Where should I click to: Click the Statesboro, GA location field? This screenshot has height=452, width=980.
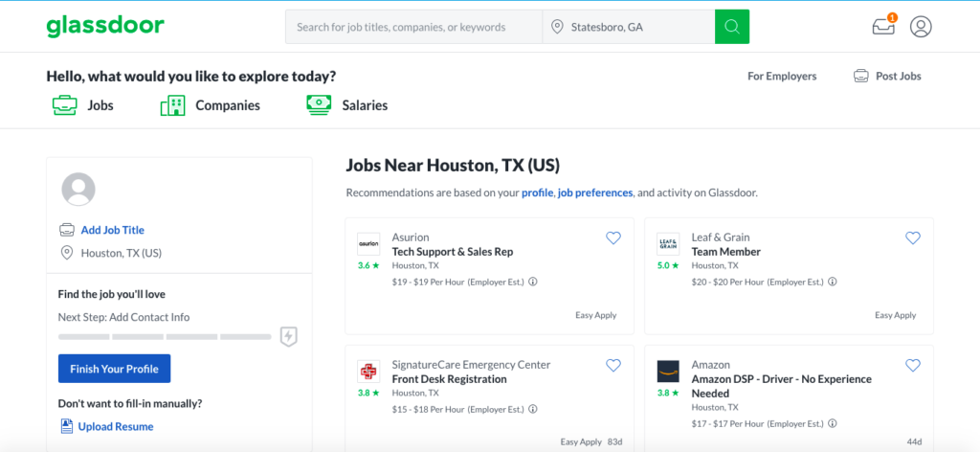coord(629,27)
